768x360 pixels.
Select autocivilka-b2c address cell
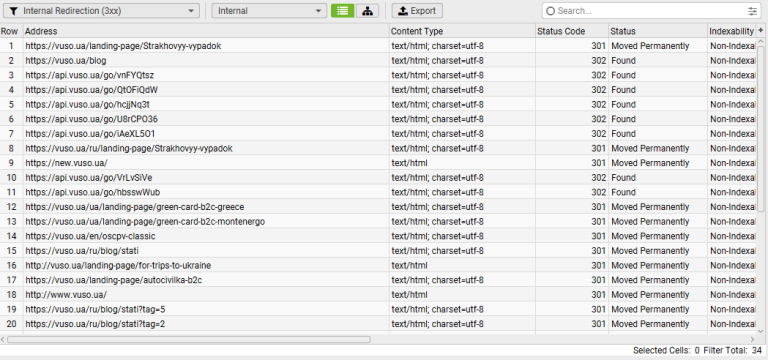coord(206,280)
